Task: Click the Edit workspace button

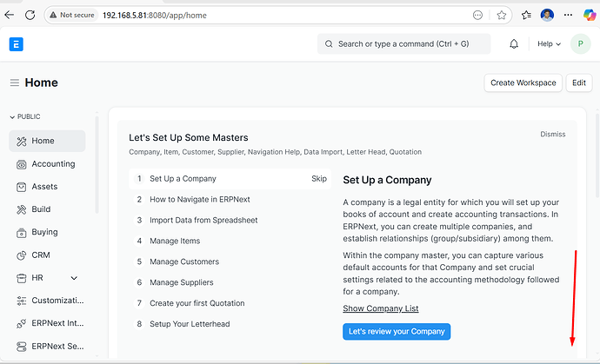Action: pyautogui.click(x=579, y=83)
